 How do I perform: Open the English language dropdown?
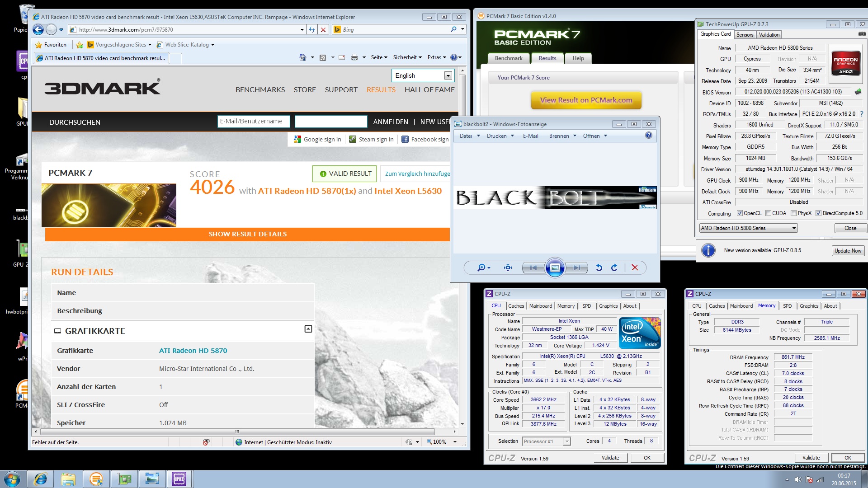tap(448, 75)
